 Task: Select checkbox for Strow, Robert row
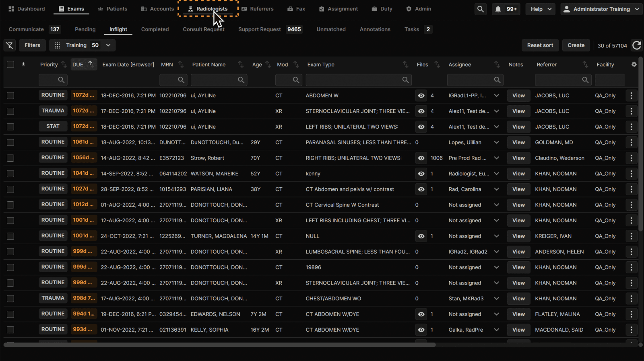tap(10, 158)
